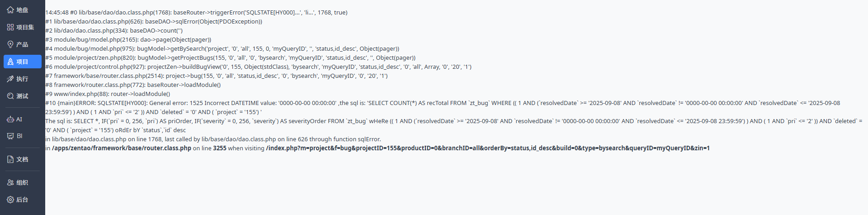Viewport: 868px width, 215px height.
Task: Click the bold /index.php?m=project request URL text
Action: tap(487, 148)
